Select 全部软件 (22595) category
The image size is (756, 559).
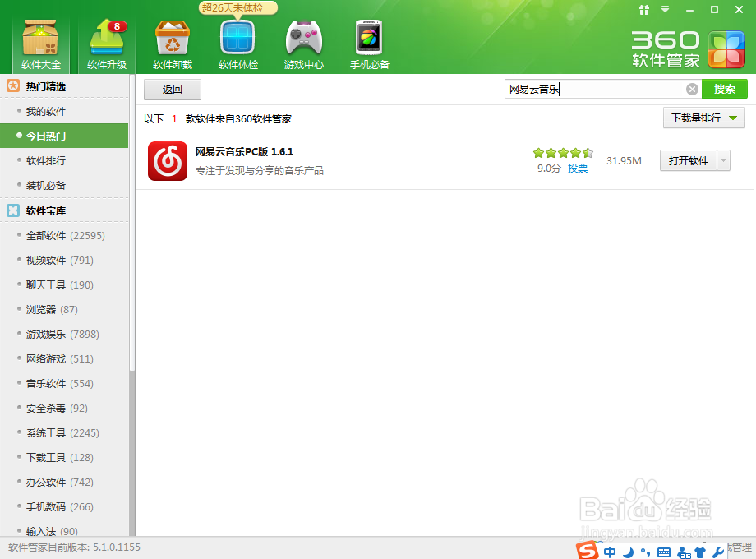coord(64,236)
